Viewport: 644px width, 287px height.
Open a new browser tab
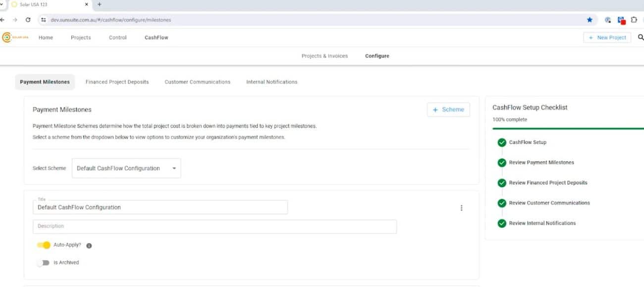pyautogui.click(x=100, y=4)
